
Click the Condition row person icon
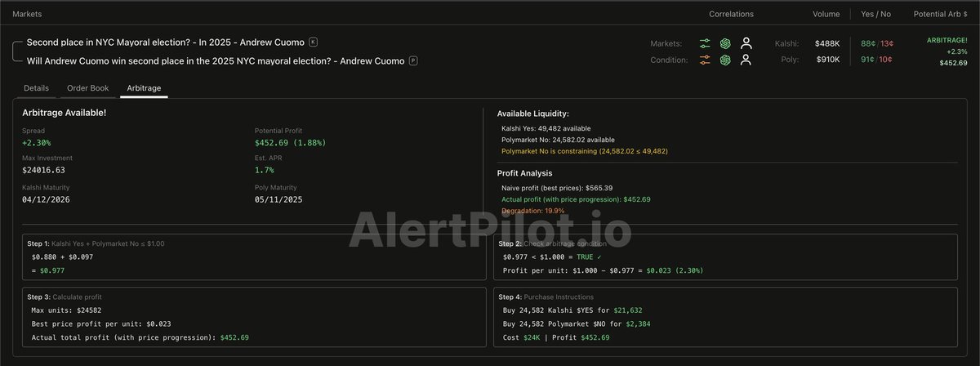tap(746, 60)
